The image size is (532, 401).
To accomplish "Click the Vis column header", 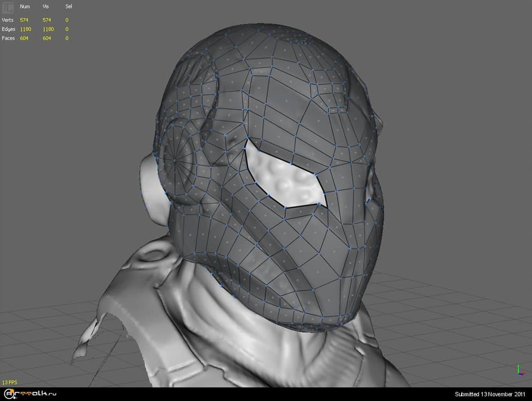I will point(46,7).
